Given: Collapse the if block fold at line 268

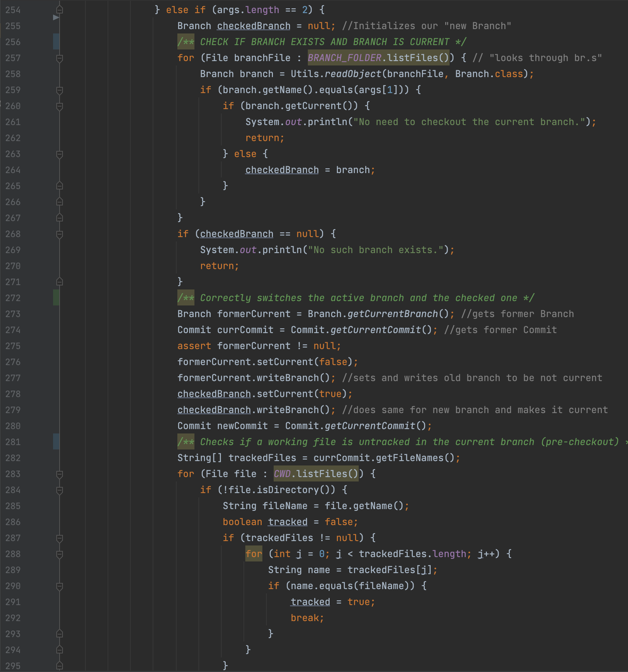Looking at the screenshot, I should pyautogui.click(x=60, y=234).
